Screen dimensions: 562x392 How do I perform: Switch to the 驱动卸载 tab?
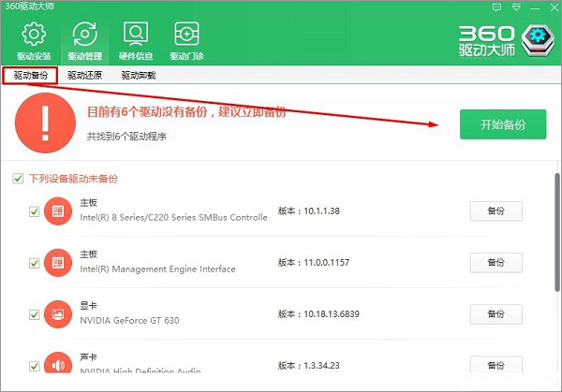[139, 76]
